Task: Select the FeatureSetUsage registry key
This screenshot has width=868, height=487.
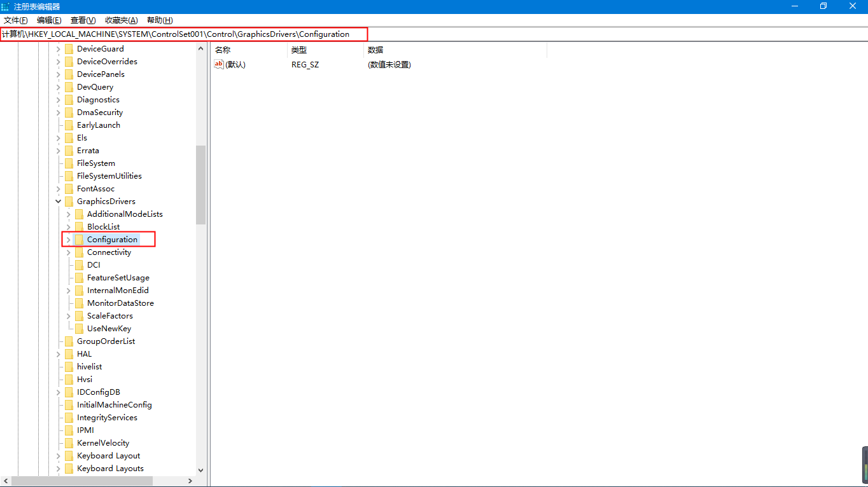Action: point(118,278)
